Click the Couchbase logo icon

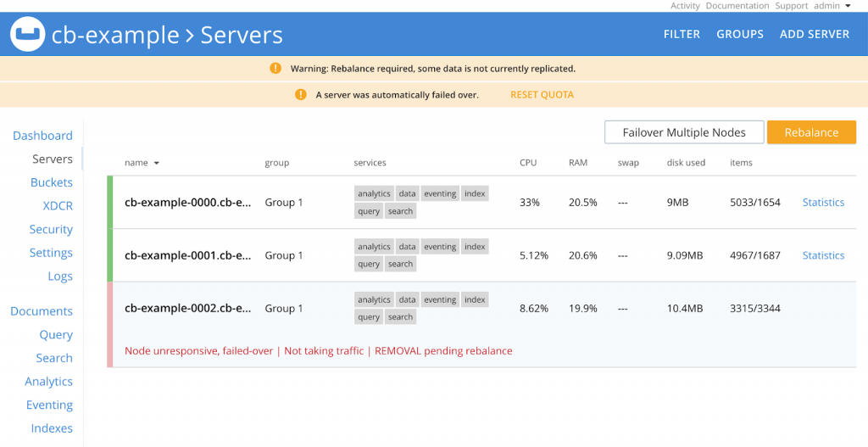(x=27, y=35)
